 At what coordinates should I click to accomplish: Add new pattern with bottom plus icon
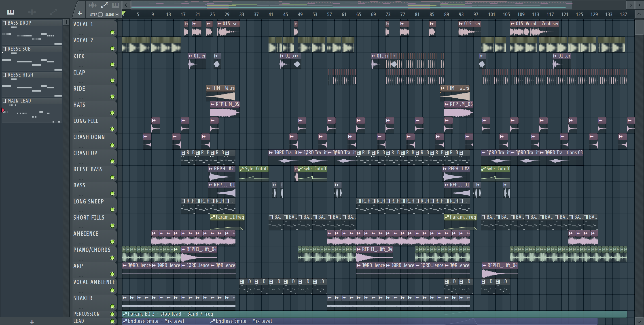click(x=32, y=322)
